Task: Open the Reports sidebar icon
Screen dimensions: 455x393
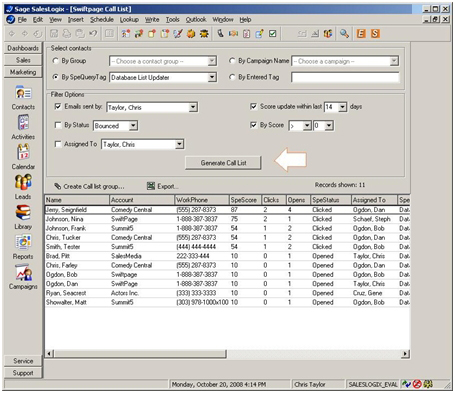Action: point(23,242)
